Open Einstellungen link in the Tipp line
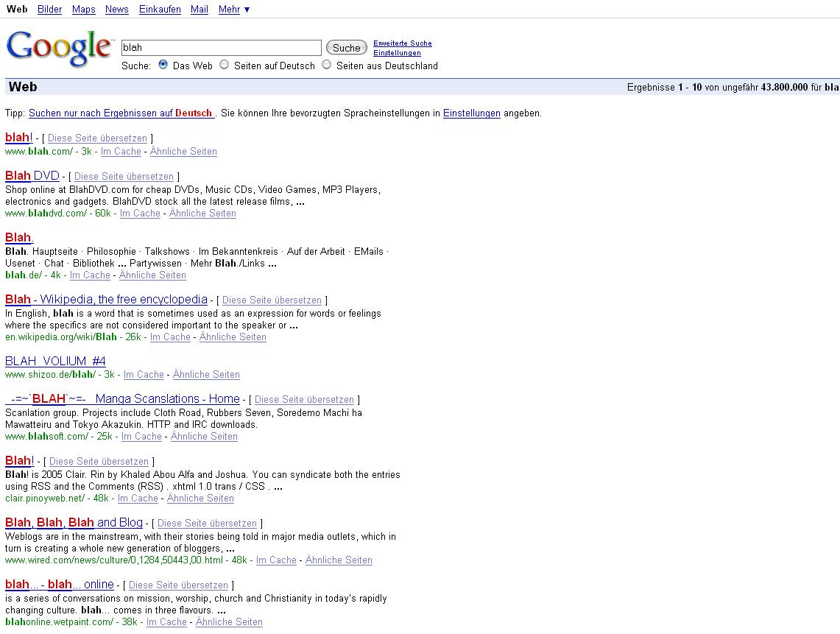Viewport: 840px width, 634px height. point(471,113)
